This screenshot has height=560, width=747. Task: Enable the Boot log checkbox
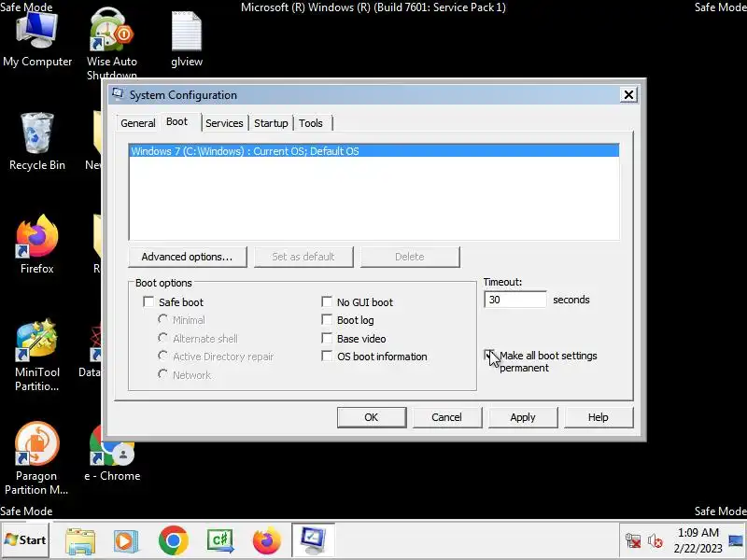tap(327, 320)
